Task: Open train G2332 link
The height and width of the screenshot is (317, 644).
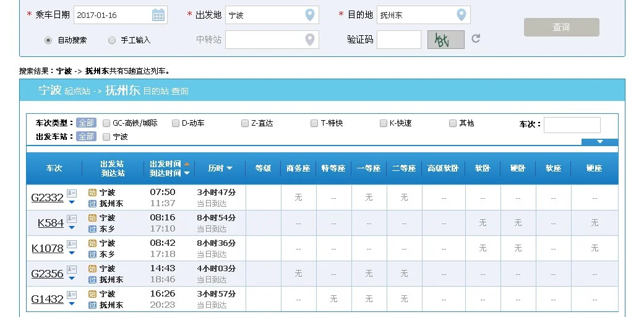Action: tap(47, 198)
